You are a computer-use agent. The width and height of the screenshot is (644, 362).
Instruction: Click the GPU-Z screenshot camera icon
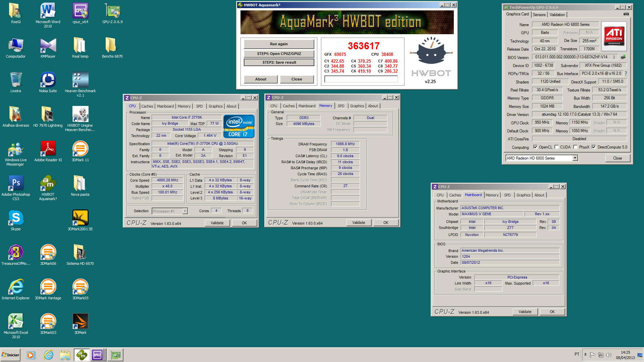626,14
